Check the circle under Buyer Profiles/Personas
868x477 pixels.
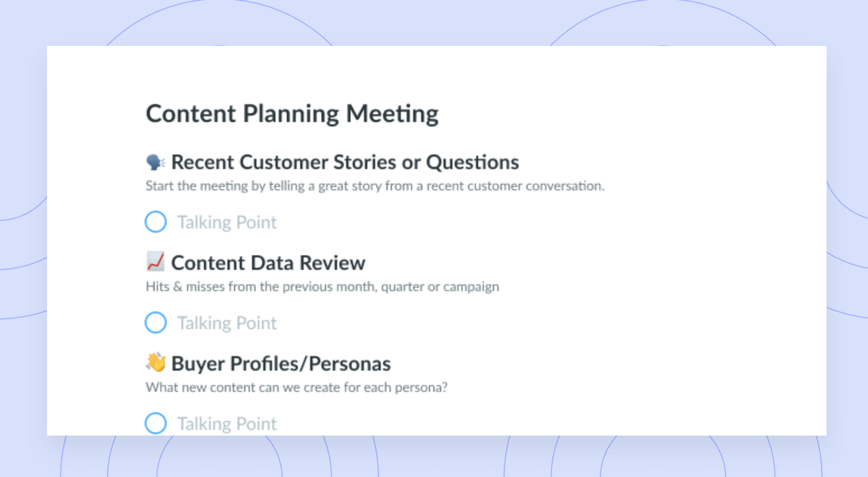pos(156,423)
